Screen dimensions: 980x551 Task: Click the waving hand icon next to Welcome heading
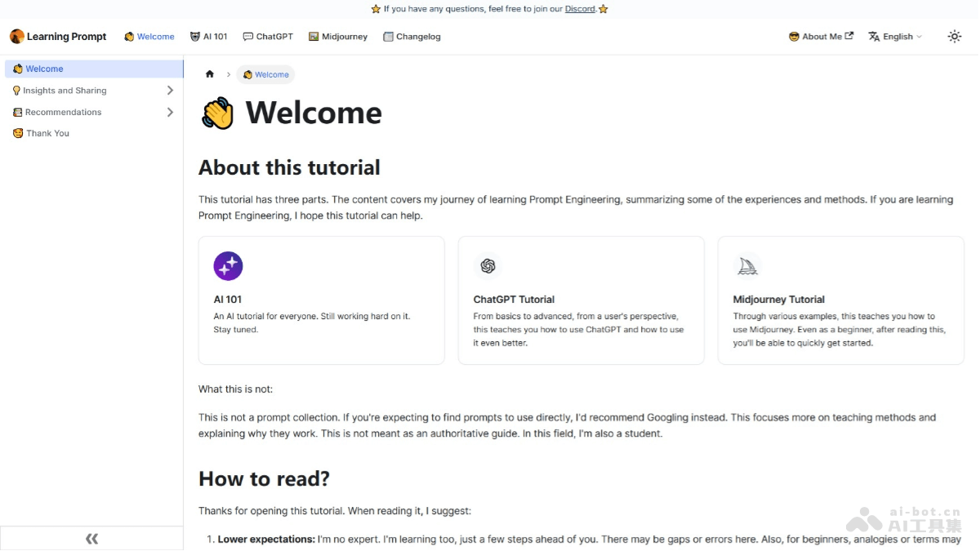[x=216, y=112]
